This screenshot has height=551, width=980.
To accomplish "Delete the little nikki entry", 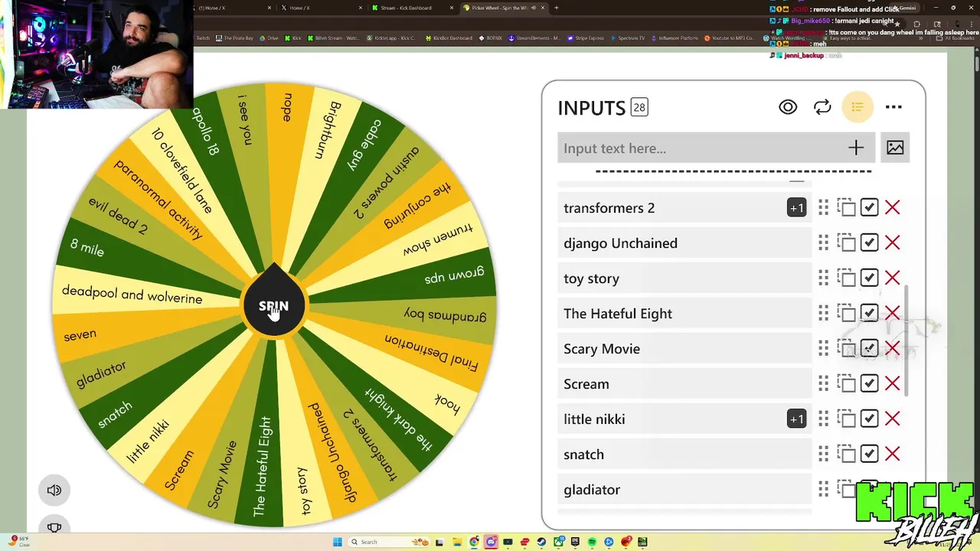I will click(892, 419).
